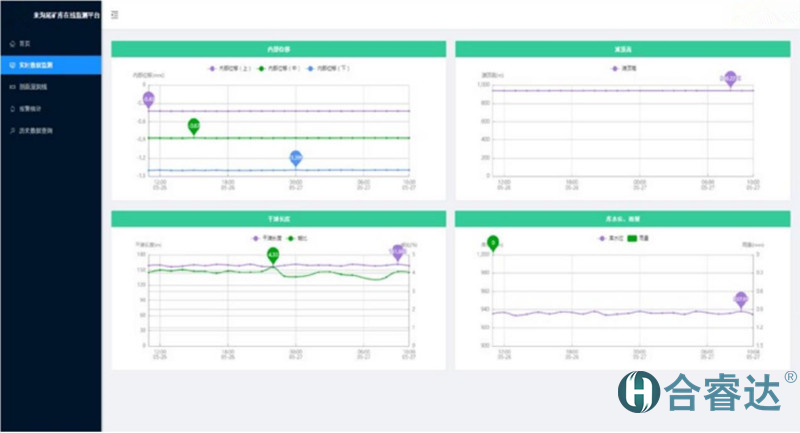This screenshot has width=800, height=433.
Task: Open the alarm statistics sidebar item
Action: pos(30,108)
